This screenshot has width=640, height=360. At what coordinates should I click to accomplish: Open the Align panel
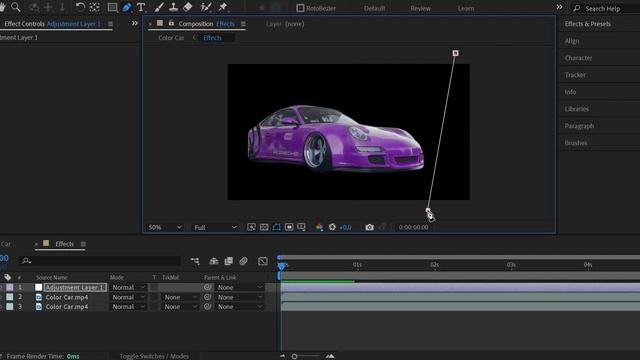pyautogui.click(x=572, y=41)
